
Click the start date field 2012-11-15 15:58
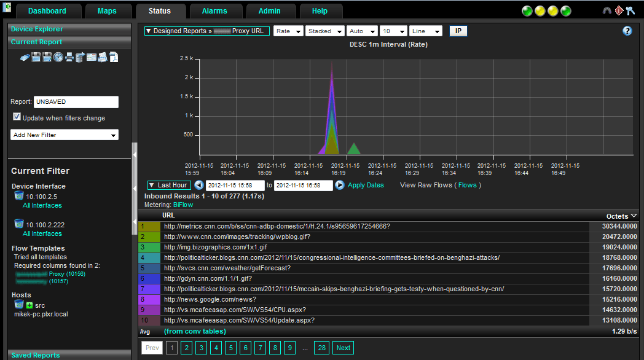235,186
